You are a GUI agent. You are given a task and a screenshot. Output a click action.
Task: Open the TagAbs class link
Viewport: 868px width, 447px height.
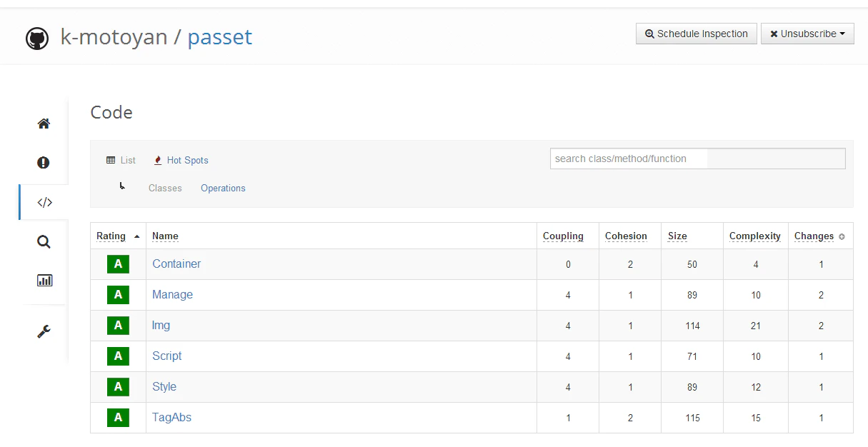172,417
